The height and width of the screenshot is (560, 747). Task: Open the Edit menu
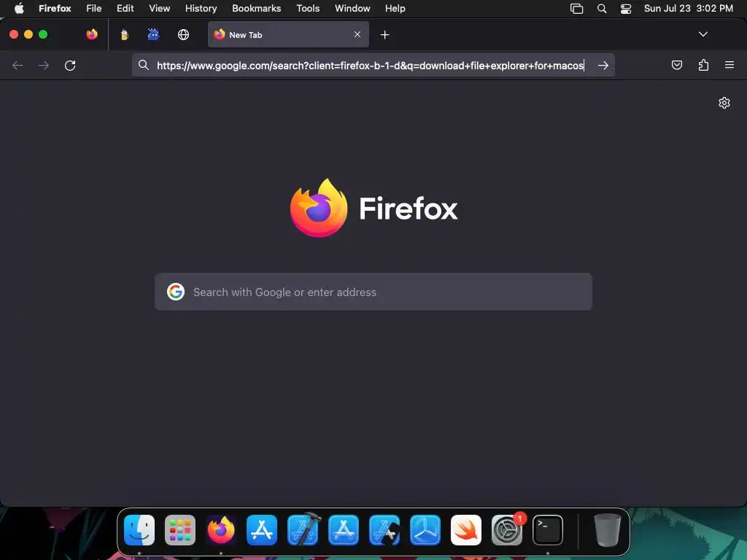[125, 8]
